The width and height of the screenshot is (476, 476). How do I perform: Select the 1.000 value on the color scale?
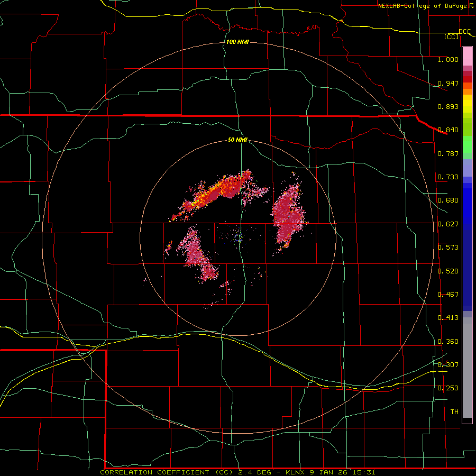click(448, 59)
